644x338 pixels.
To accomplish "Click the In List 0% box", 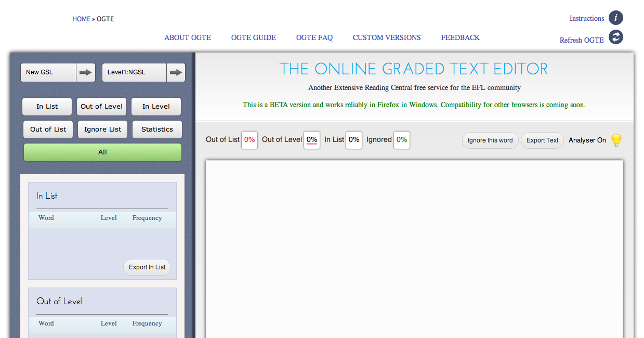I will point(354,140).
